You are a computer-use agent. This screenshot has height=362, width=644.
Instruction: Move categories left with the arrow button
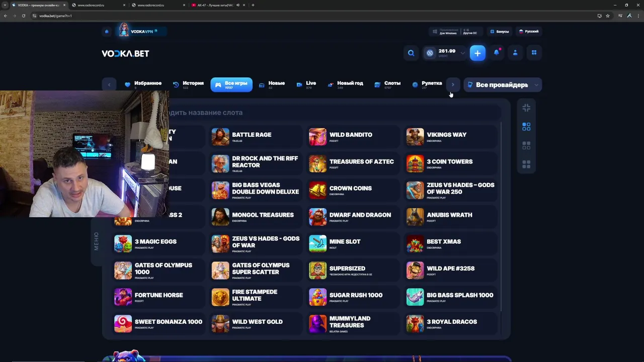[x=109, y=84]
